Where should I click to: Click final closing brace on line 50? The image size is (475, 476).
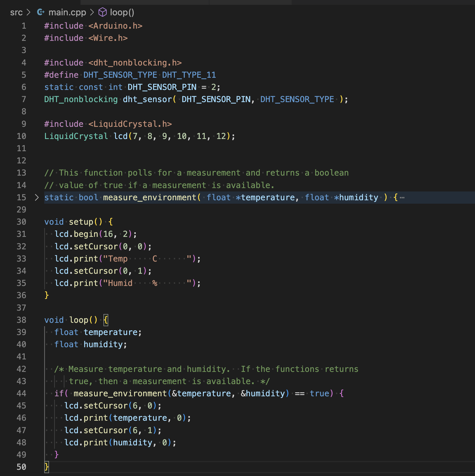(x=47, y=467)
